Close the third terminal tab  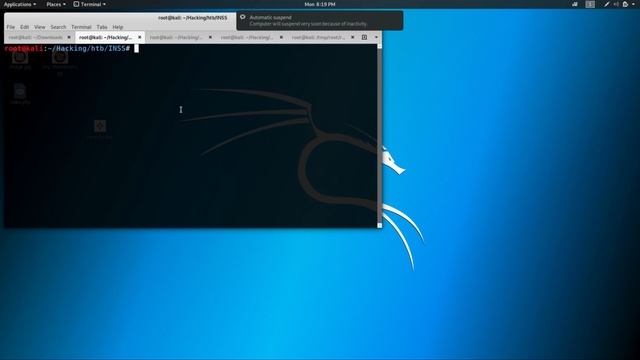click(x=210, y=37)
